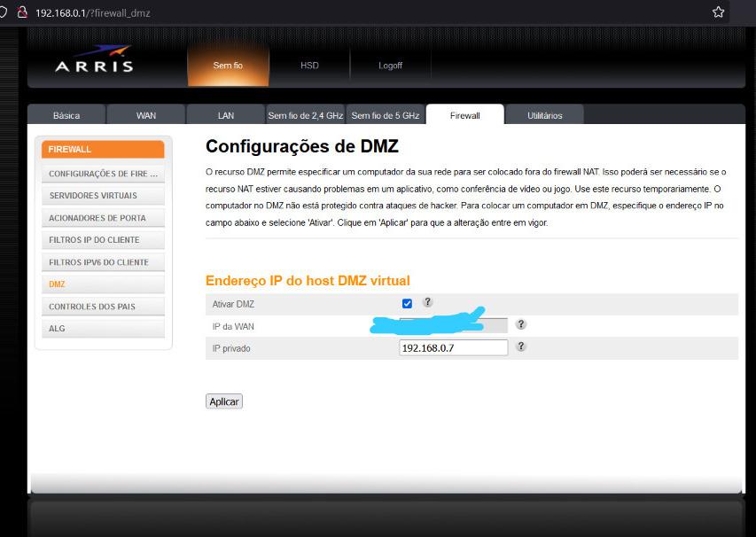This screenshot has width=756, height=537.
Task: Click the Endereço IP do host DMZ virtual heading
Action: click(x=308, y=281)
